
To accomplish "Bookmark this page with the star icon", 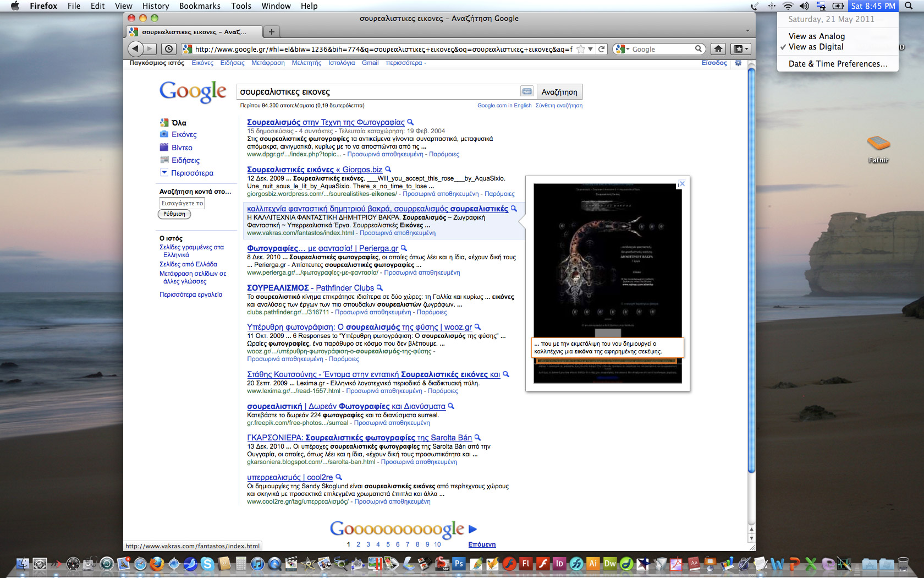I will 581,49.
